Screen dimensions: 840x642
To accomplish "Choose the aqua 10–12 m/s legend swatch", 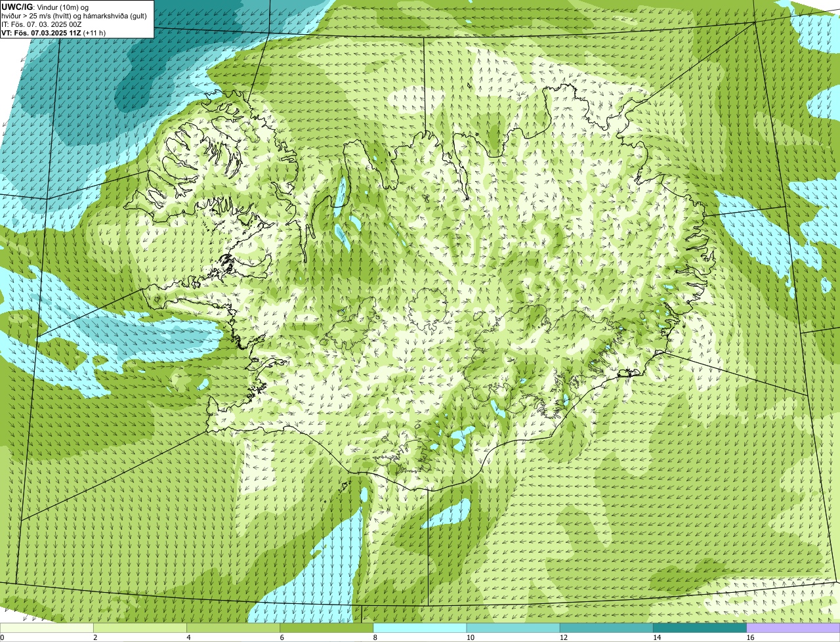I will point(513,628).
